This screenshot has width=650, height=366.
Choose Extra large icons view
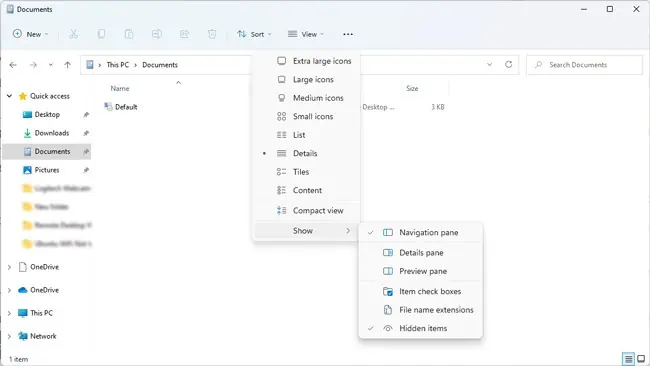pos(306,61)
